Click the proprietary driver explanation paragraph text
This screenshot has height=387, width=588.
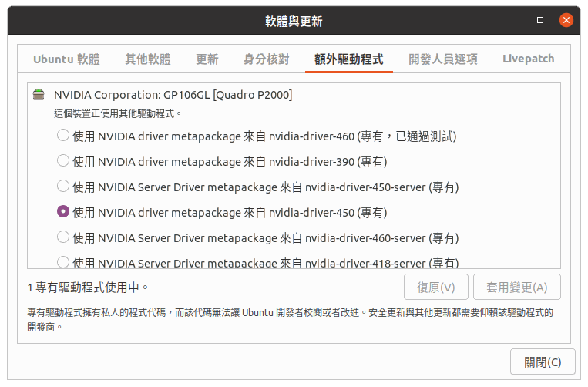point(290,319)
